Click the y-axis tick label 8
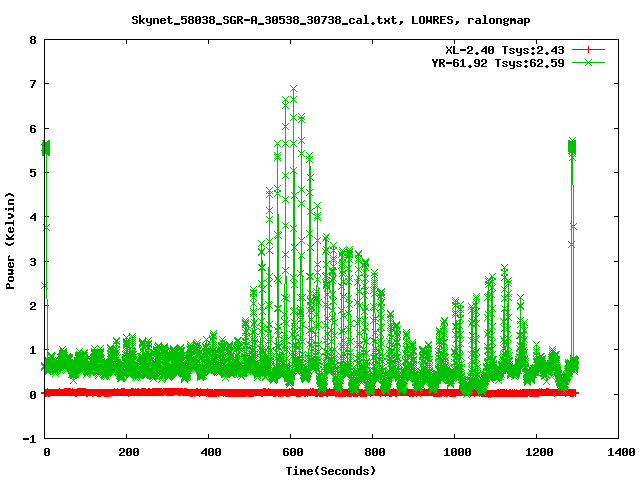Image resolution: width=640 pixels, height=480 pixels. [33, 40]
